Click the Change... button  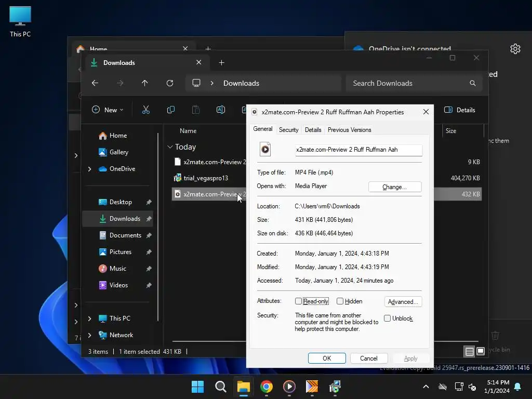(x=395, y=187)
